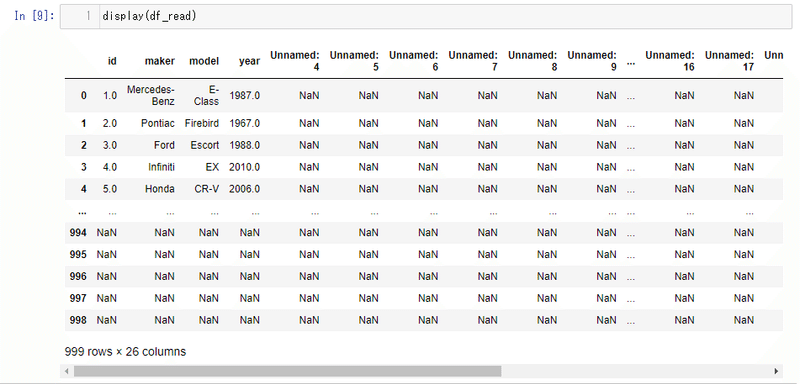Image resolution: width=800 pixels, height=384 pixels.
Task: Click the NaN year cell in row 998
Action: click(250, 320)
